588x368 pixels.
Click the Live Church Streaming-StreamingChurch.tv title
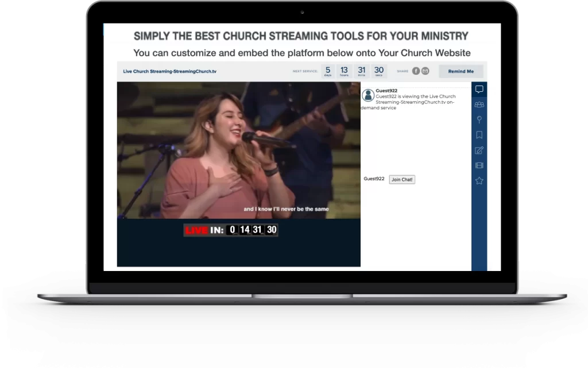click(169, 72)
